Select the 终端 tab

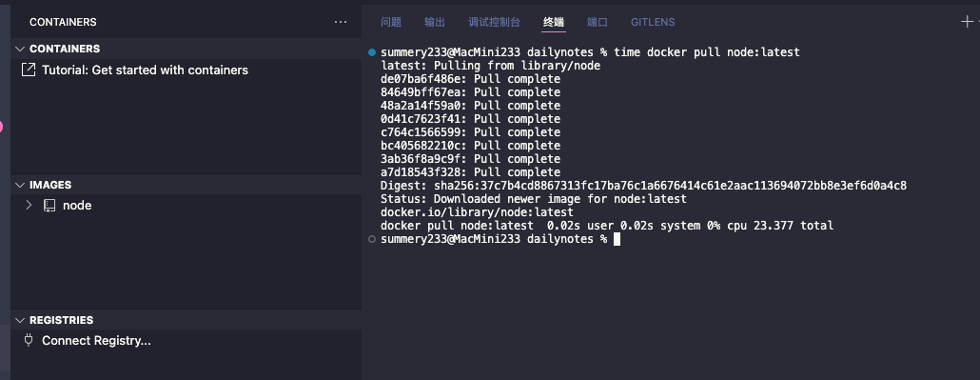pos(554,22)
